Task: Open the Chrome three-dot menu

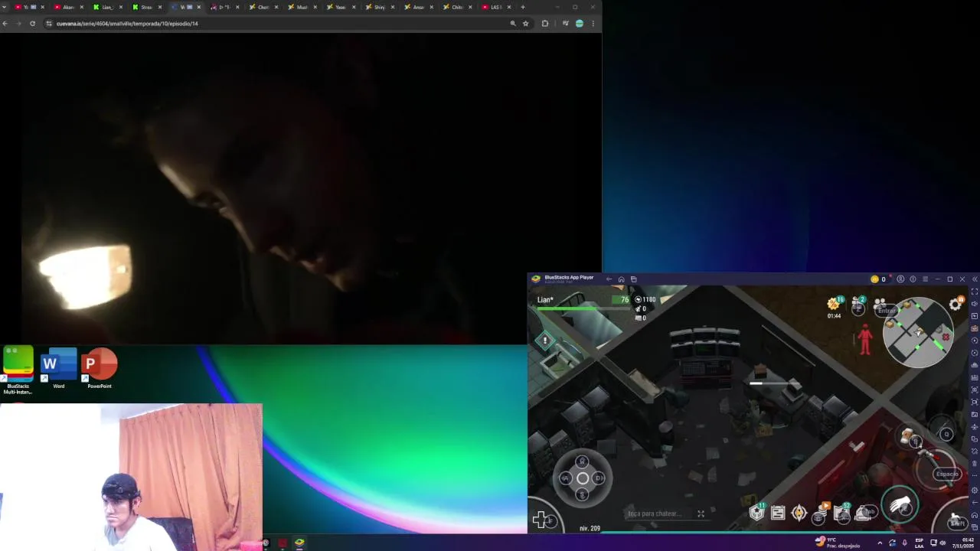Action: pyautogui.click(x=593, y=24)
